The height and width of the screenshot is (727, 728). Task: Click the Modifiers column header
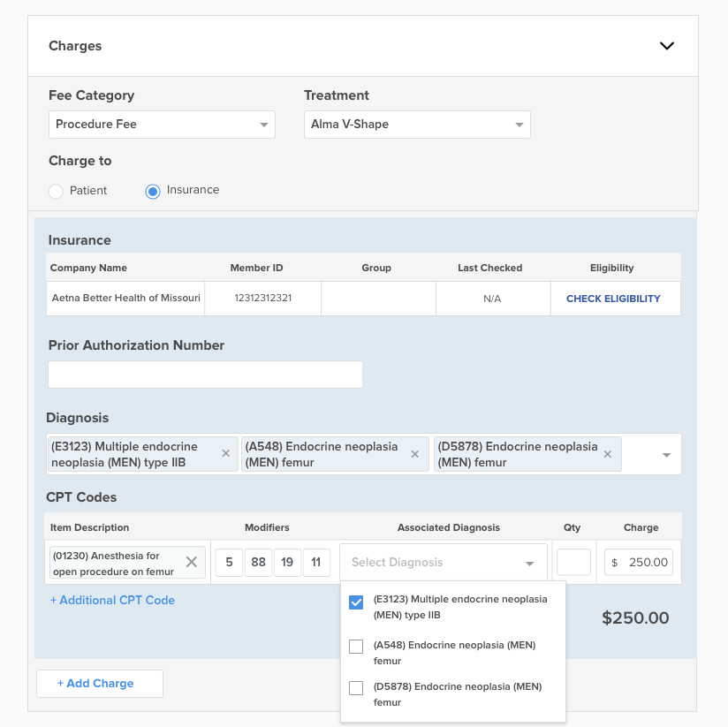tap(267, 527)
